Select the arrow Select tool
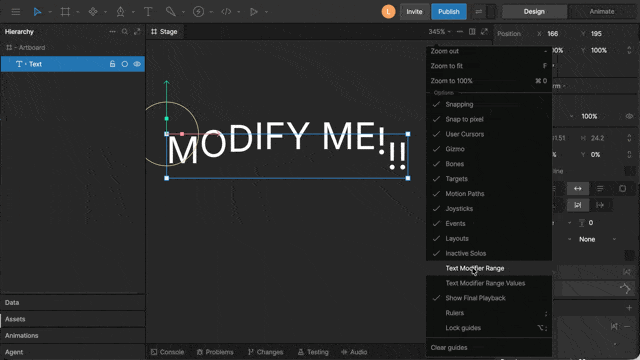Image resolution: width=640 pixels, height=360 pixels. pos(37,11)
